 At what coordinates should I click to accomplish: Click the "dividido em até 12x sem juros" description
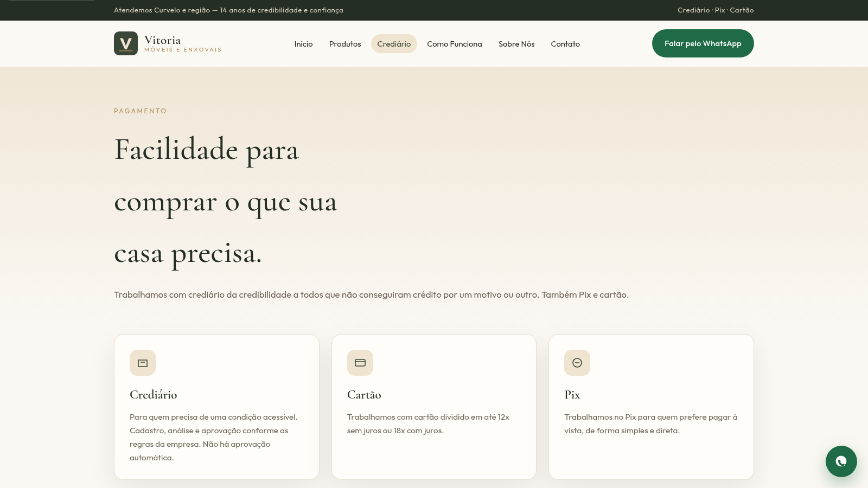429,423
